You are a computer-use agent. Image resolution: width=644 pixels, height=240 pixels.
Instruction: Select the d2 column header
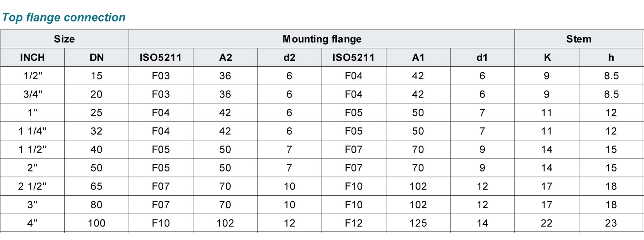tap(289, 57)
